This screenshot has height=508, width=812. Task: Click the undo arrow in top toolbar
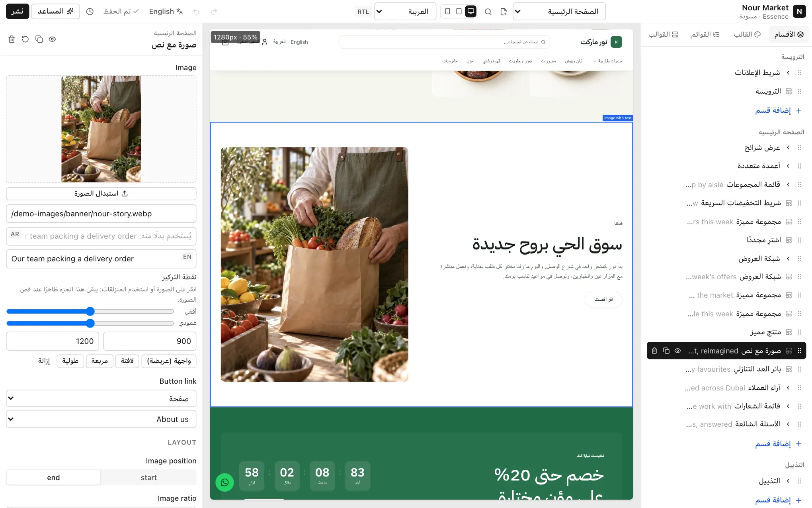click(196, 12)
